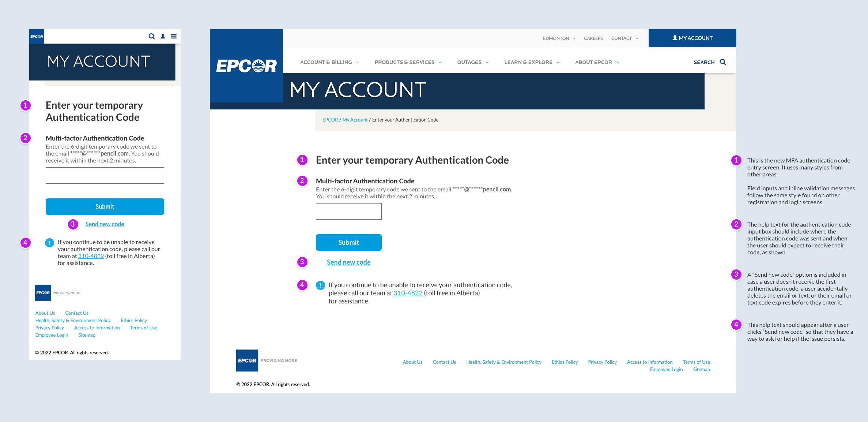Click the EPCOR footer logo in desktop view

coord(247,361)
